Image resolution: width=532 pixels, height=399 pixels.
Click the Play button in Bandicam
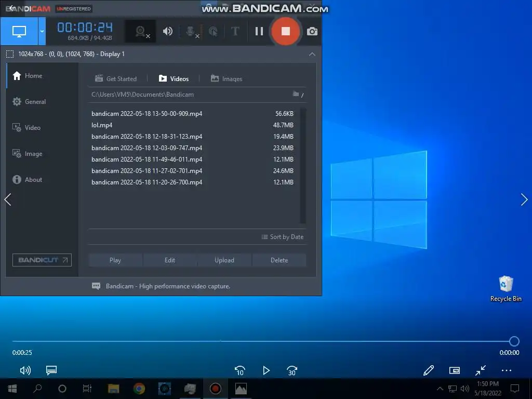[115, 260]
